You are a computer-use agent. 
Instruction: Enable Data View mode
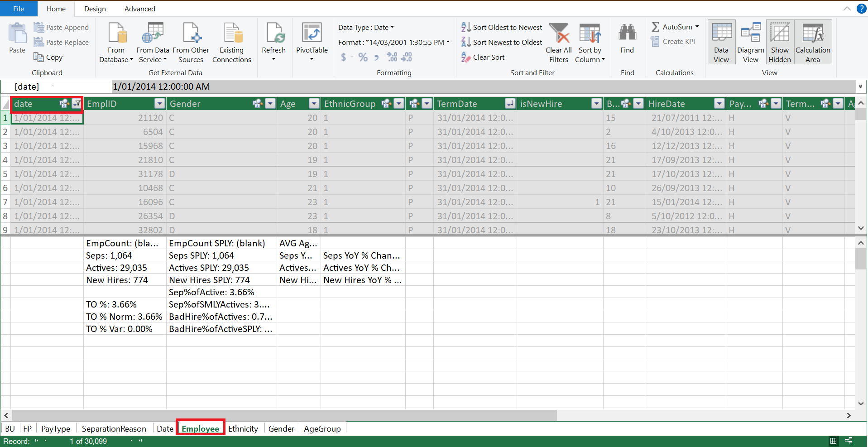click(721, 42)
